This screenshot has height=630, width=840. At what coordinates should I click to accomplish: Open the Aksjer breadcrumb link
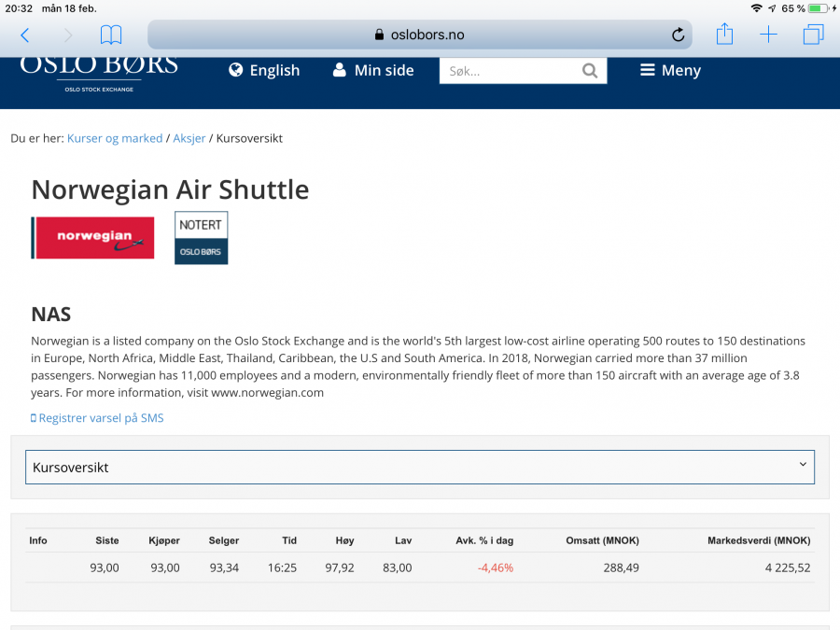coord(189,138)
